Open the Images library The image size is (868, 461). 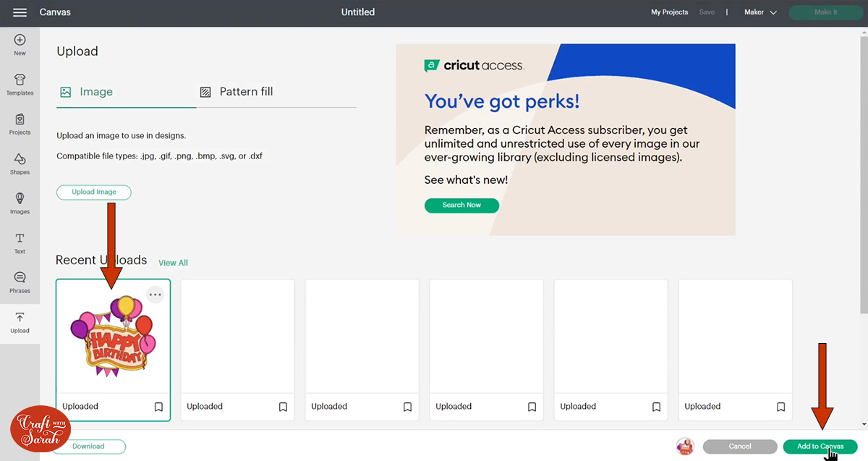(x=20, y=203)
